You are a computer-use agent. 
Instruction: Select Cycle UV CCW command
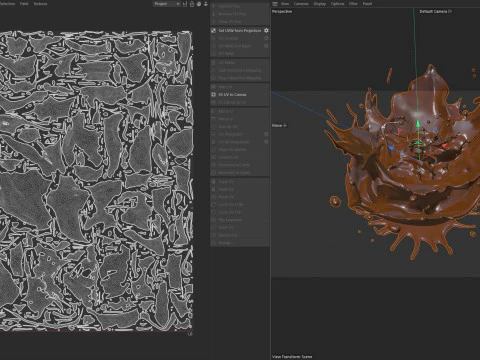click(240, 204)
